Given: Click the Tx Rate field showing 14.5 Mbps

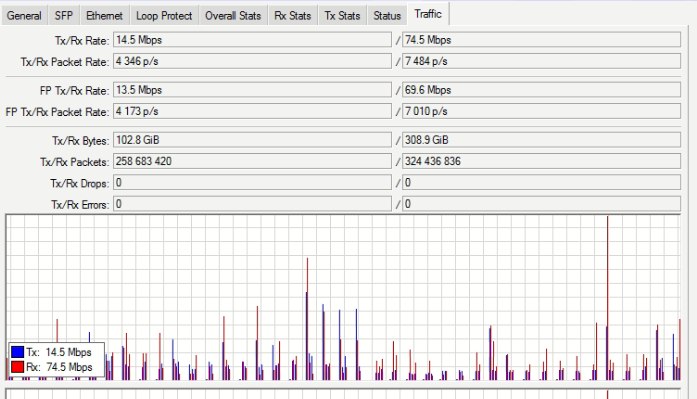Looking at the screenshot, I should click(252, 40).
